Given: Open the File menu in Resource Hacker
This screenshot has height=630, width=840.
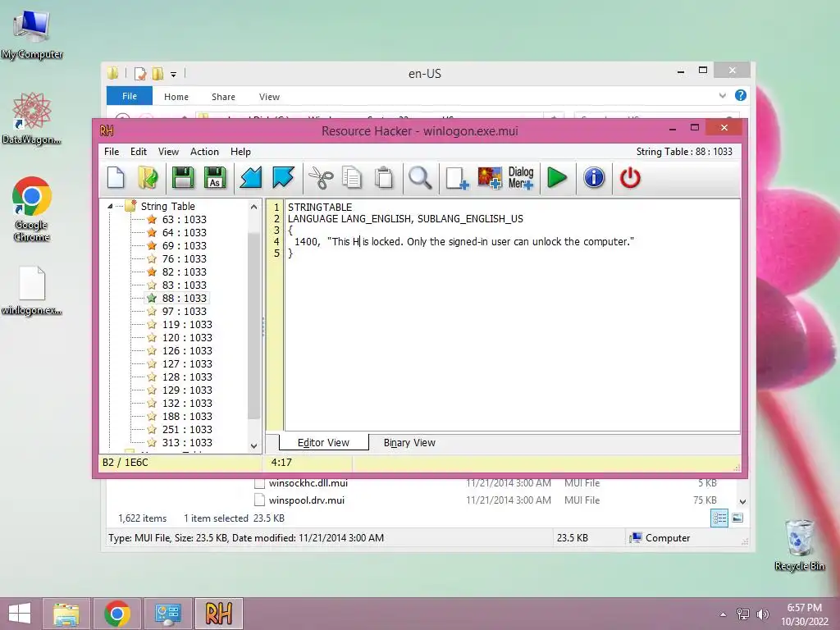Looking at the screenshot, I should coord(112,152).
